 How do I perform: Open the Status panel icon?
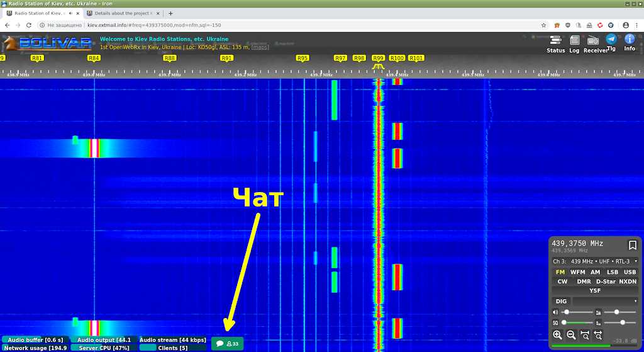click(x=556, y=43)
